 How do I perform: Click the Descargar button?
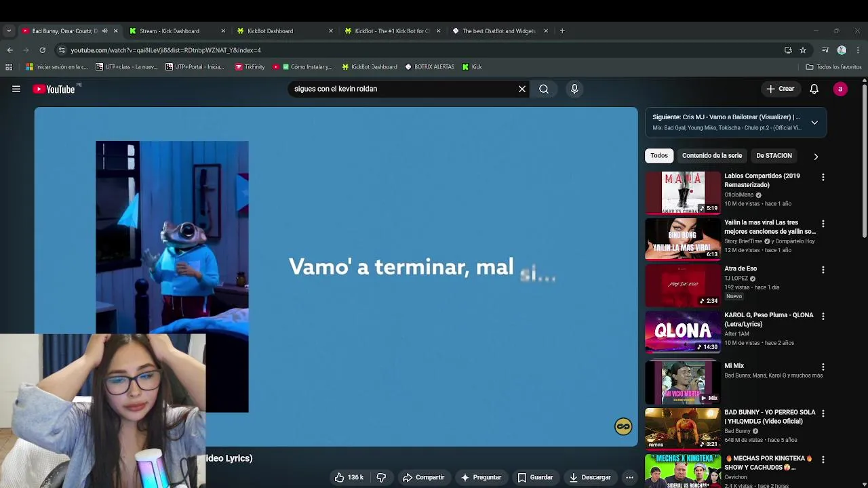coord(590,477)
